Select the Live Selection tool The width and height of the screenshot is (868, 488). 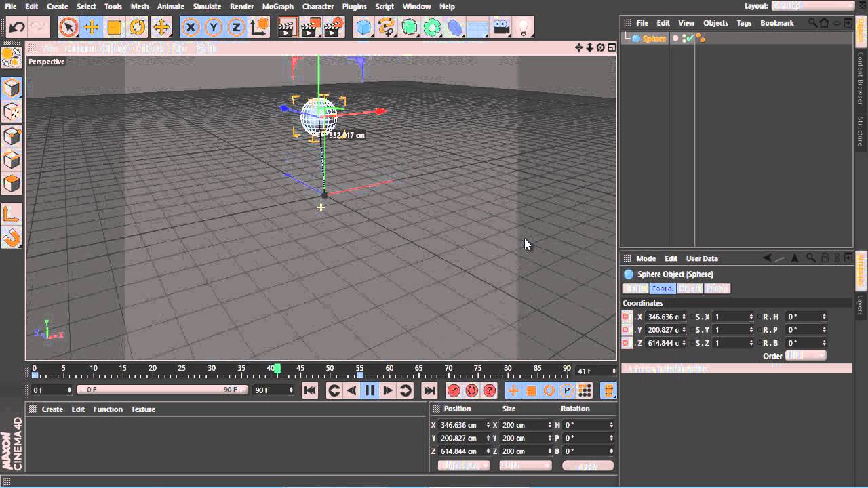(68, 27)
